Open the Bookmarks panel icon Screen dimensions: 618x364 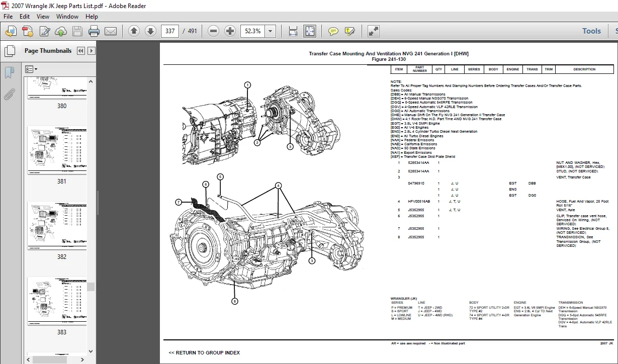coord(10,73)
